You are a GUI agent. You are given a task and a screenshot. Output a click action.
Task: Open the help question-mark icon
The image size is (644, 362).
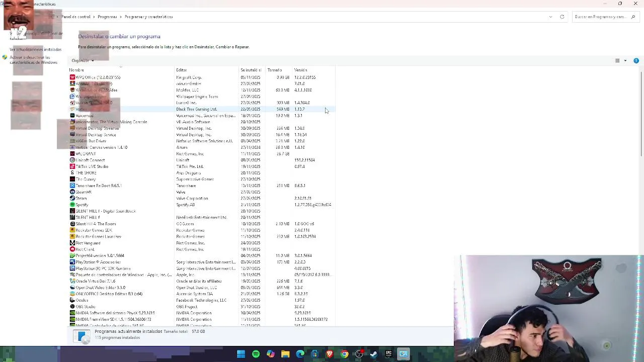[x=636, y=61]
